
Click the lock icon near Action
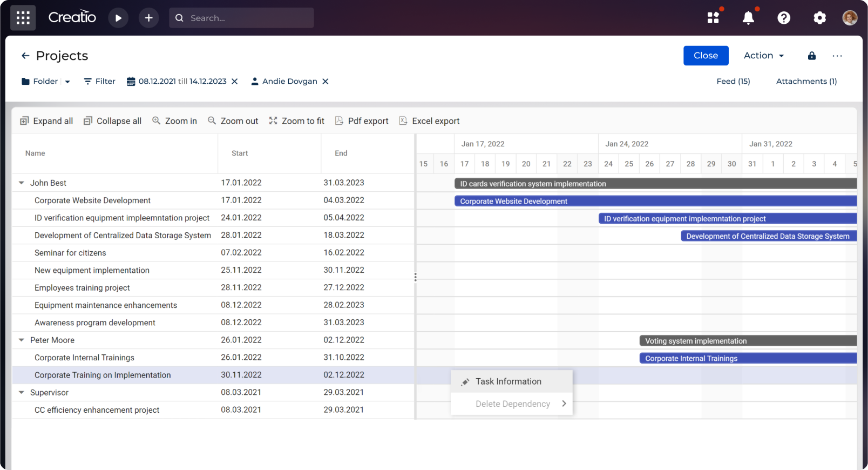[811, 56]
